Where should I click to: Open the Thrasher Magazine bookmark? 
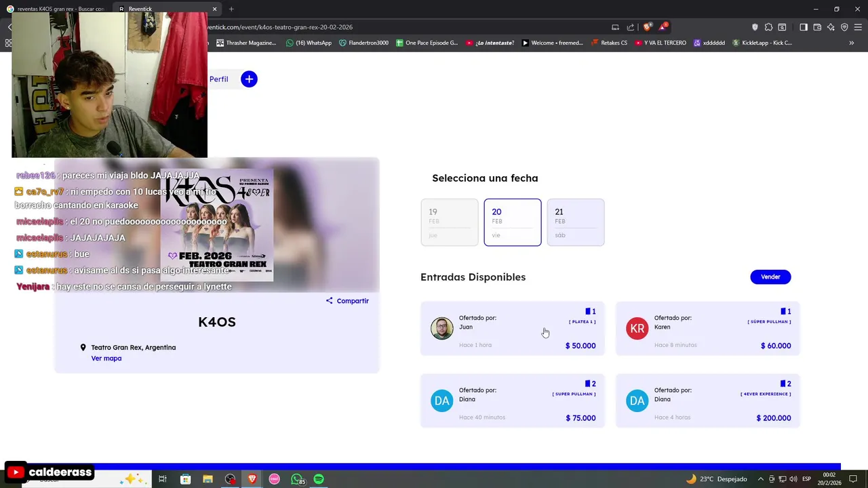click(x=246, y=43)
